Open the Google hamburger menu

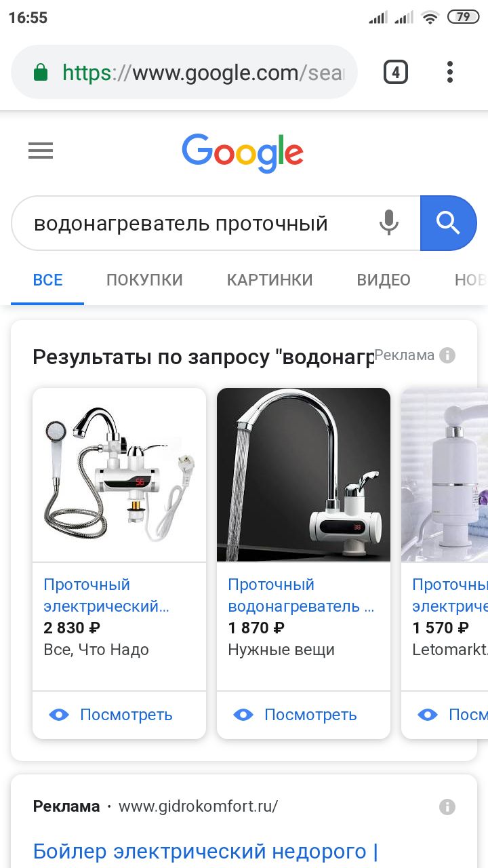point(41,151)
